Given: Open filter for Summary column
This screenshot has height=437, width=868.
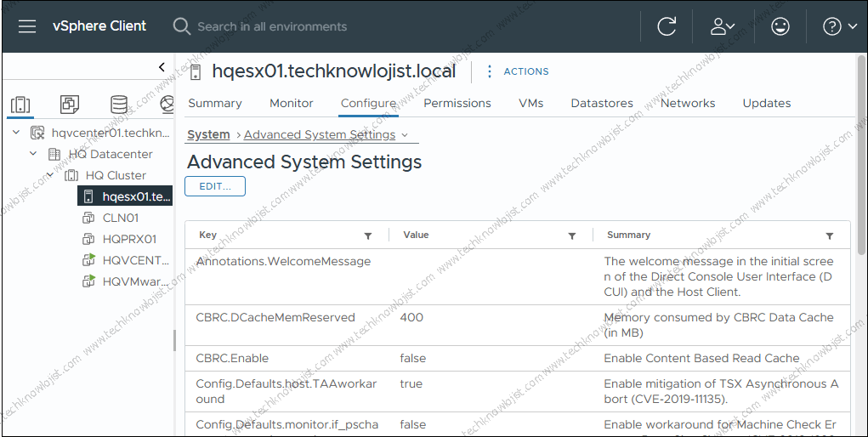Looking at the screenshot, I should 830,236.
